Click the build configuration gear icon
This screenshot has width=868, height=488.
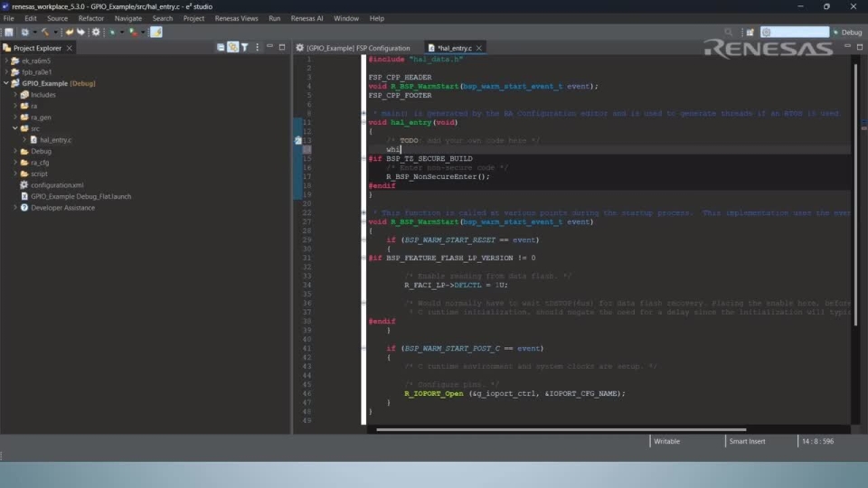coord(25,33)
